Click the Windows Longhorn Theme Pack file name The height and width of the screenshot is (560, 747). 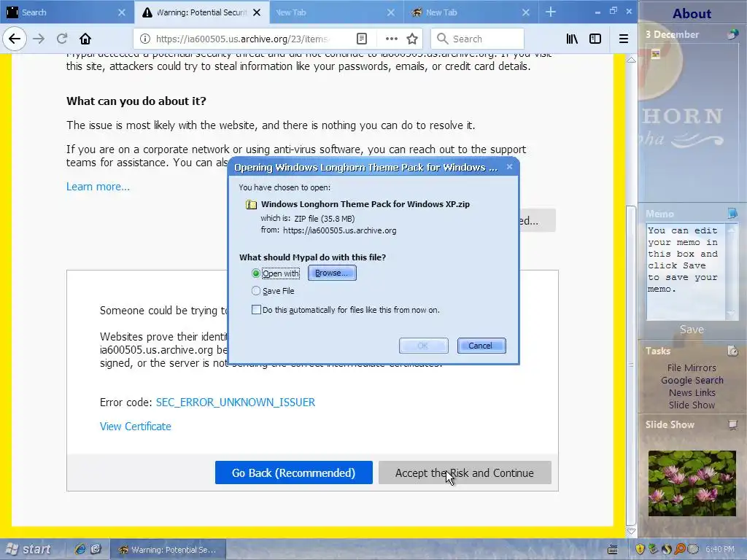click(x=365, y=204)
